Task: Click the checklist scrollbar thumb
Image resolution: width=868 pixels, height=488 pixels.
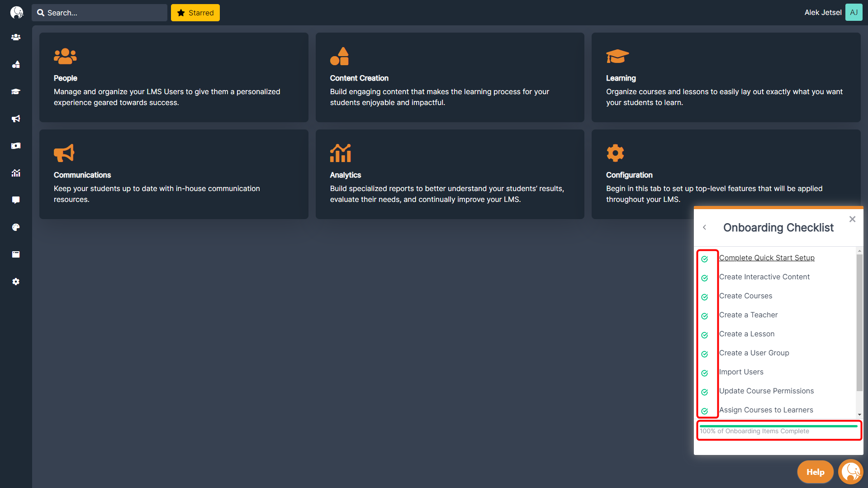Action: tap(859, 322)
